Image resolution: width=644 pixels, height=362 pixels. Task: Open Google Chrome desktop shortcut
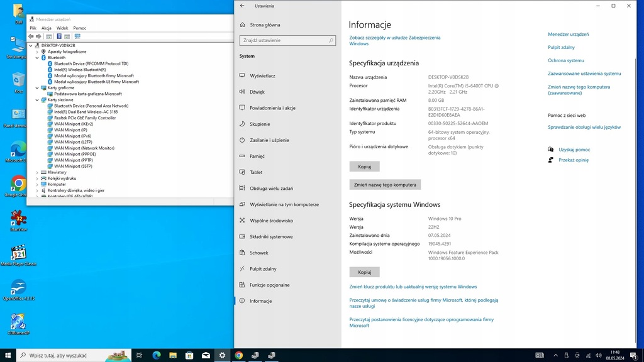click(x=18, y=186)
